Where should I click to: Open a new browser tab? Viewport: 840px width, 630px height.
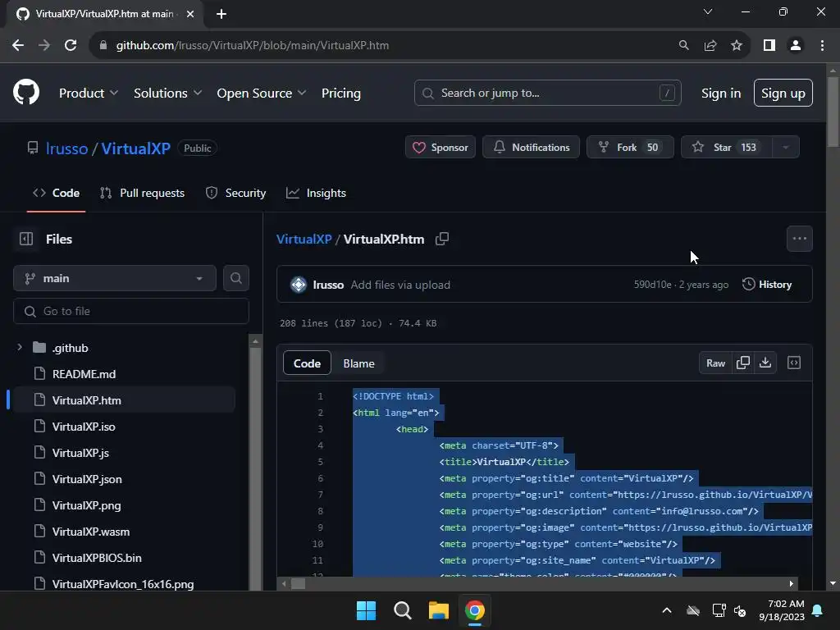point(221,14)
